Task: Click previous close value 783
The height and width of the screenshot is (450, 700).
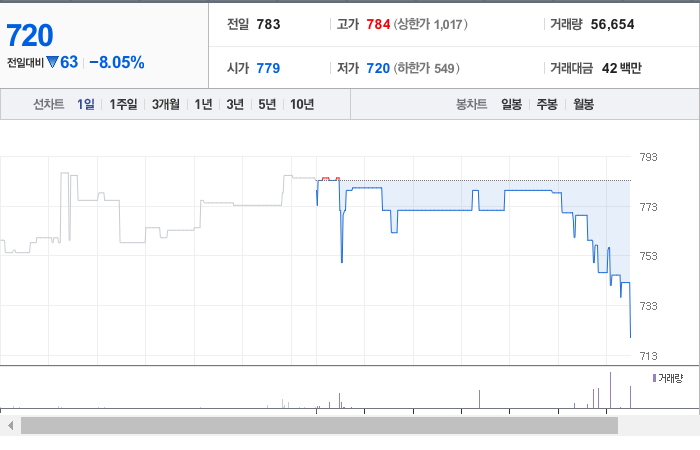Action: (x=268, y=24)
